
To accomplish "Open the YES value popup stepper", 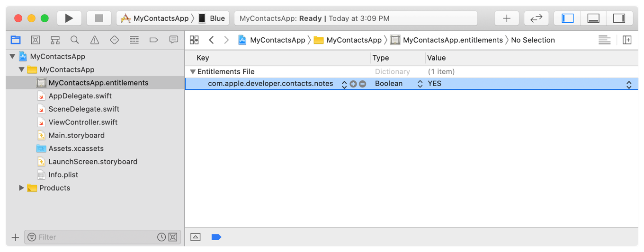I will coord(629,85).
